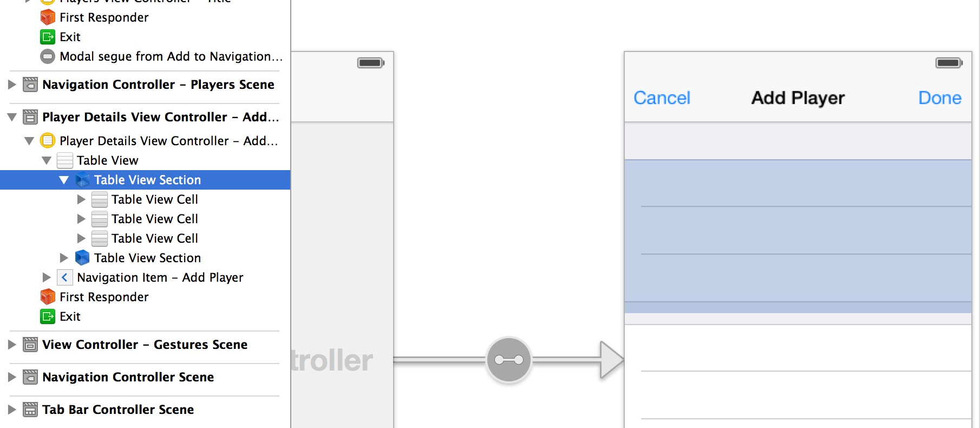Expand the View Controller – Gestures Scene
980x428 pixels.
pos(12,345)
